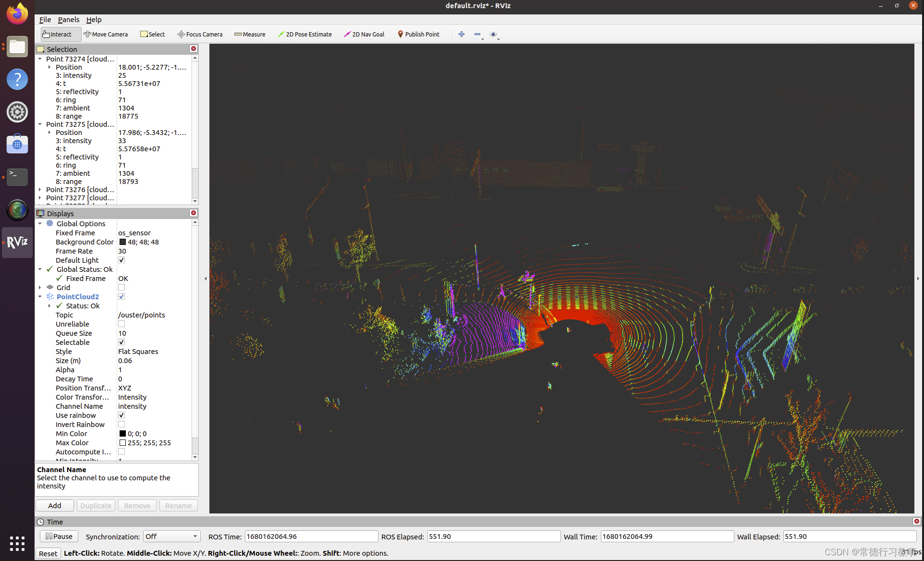This screenshot has width=924, height=561.
Task: Select the Move Camera tool
Action: [106, 34]
